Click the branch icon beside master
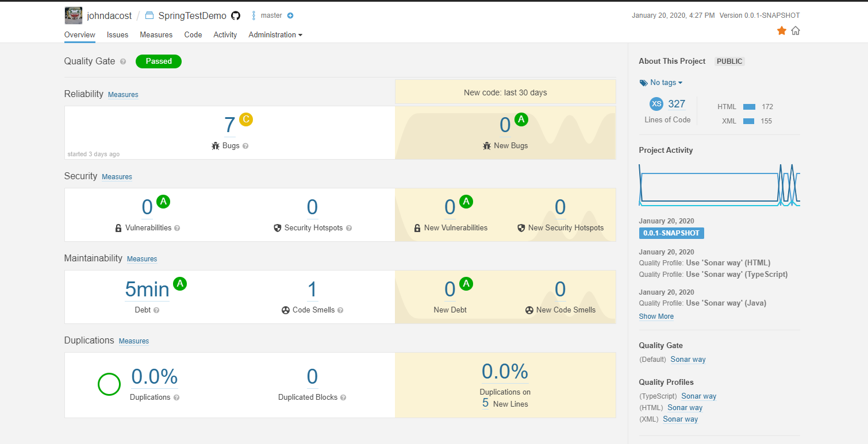This screenshot has height=444, width=868. (254, 16)
